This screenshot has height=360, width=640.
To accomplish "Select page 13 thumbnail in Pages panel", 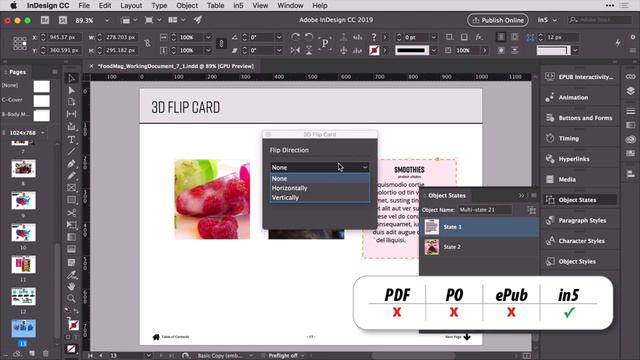I will coord(23,328).
